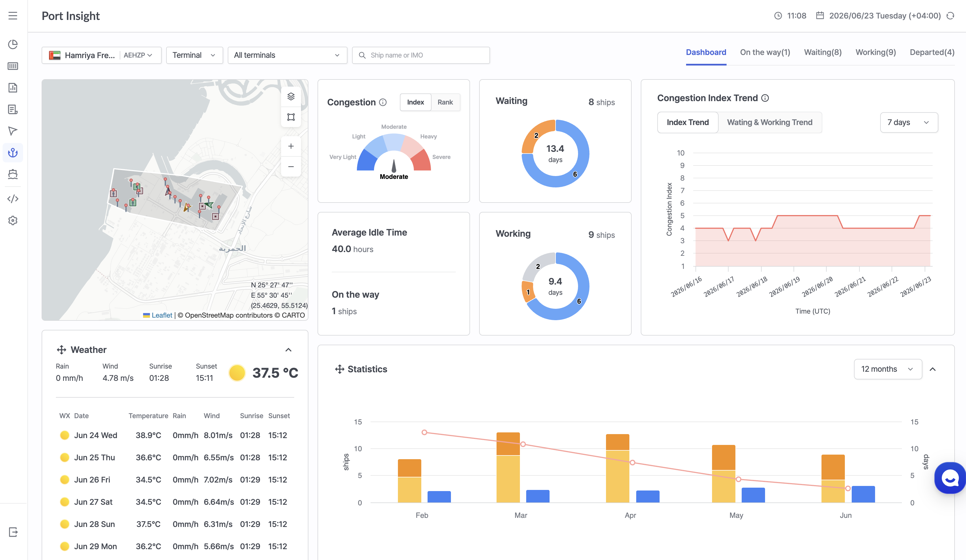Open the 7 days range dropdown

(909, 122)
